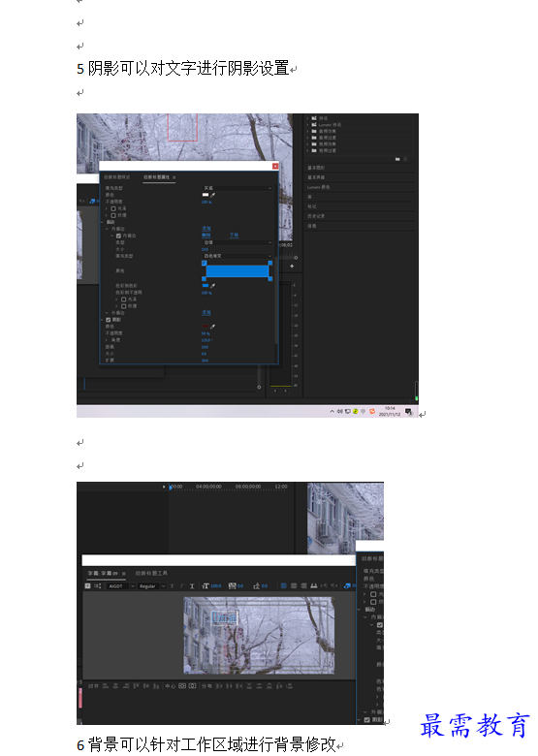
Task: Toggle the blue show-background-video icon
Action: (347, 585)
